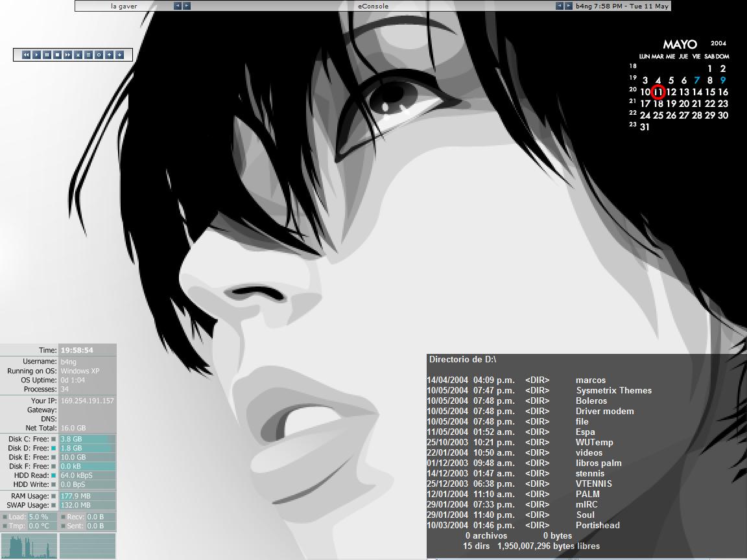Select blue day 9 in the calendar
The image size is (747, 560).
723,80
